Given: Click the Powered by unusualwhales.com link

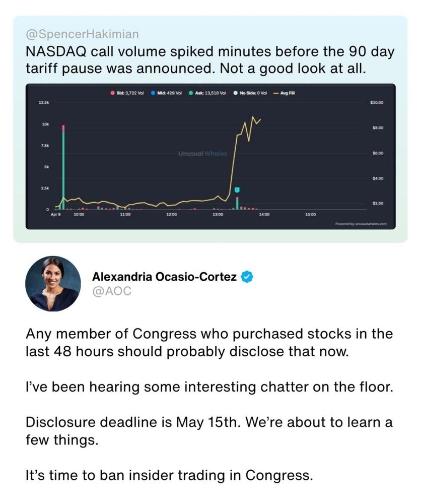Looking at the screenshot, I should [361, 223].
